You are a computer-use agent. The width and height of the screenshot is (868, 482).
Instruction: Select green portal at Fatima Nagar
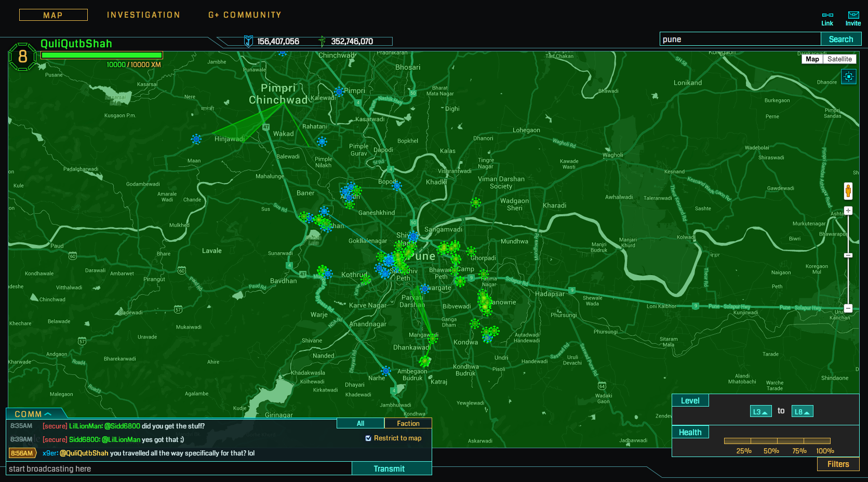484,274
